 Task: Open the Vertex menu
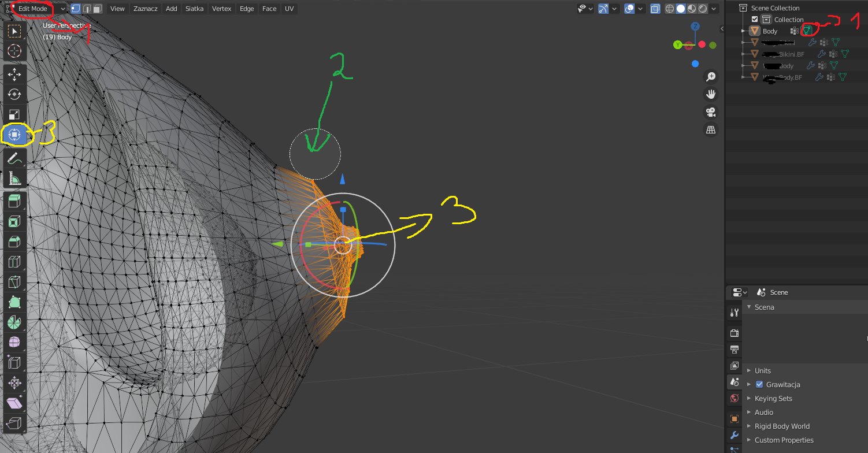click(x=222, y=9)
